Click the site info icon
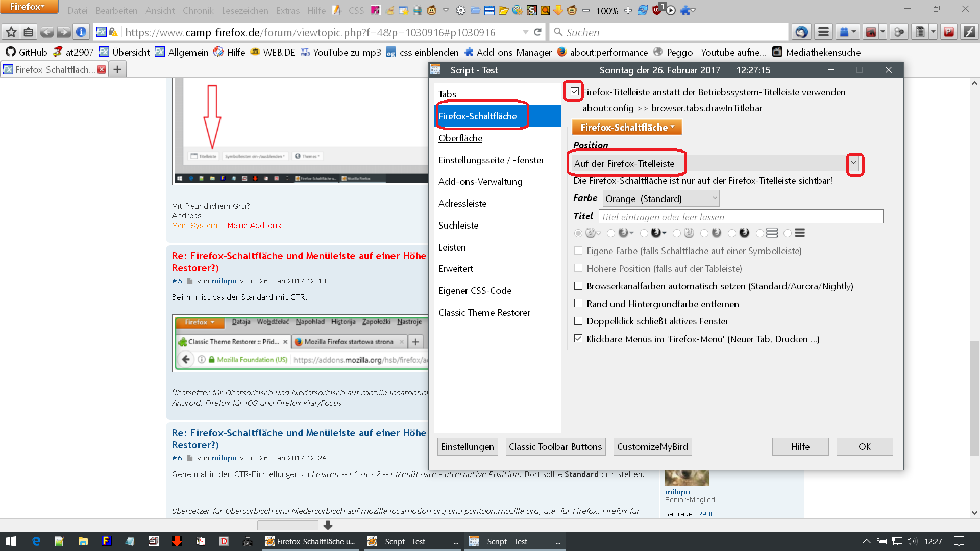Viewport: 980px width, 551px height. click(81, 32)
